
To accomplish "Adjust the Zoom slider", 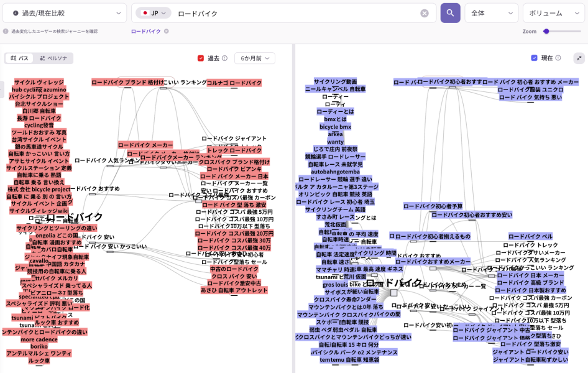I will (x=546, y=31).
